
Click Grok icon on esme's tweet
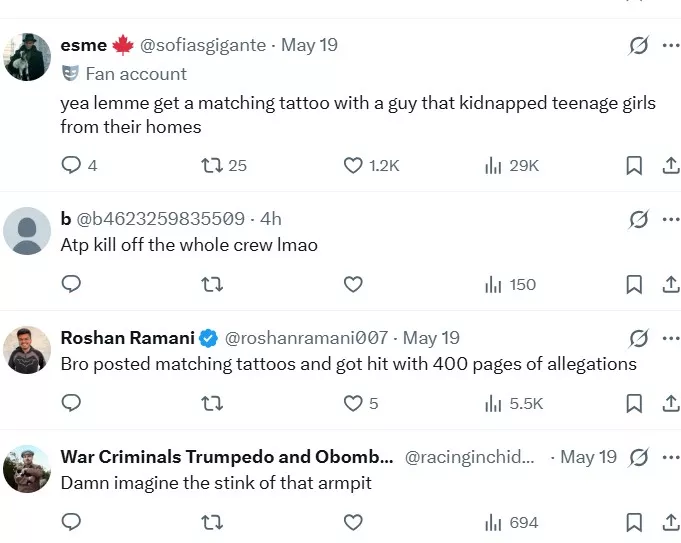point(638,45)
